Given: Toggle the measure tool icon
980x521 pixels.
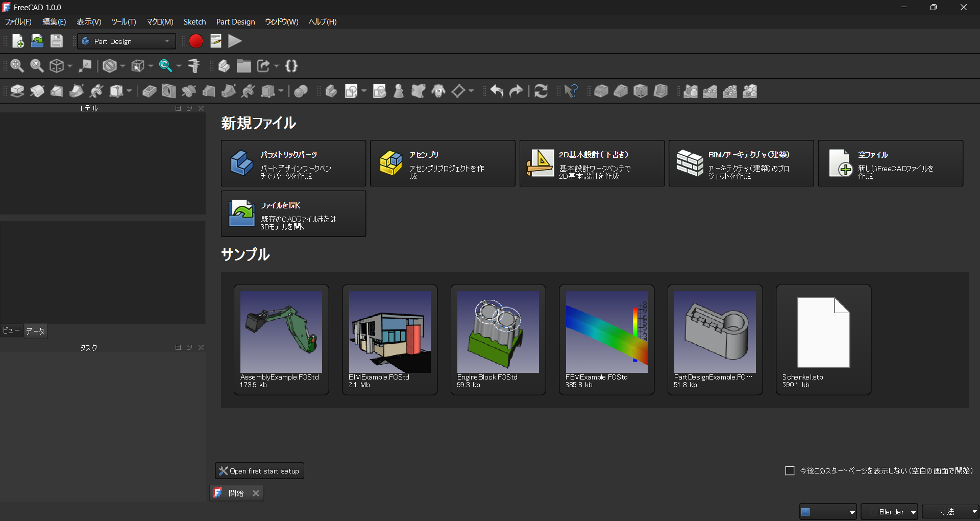Looking at the screenshot, I should tap(194, 66).
